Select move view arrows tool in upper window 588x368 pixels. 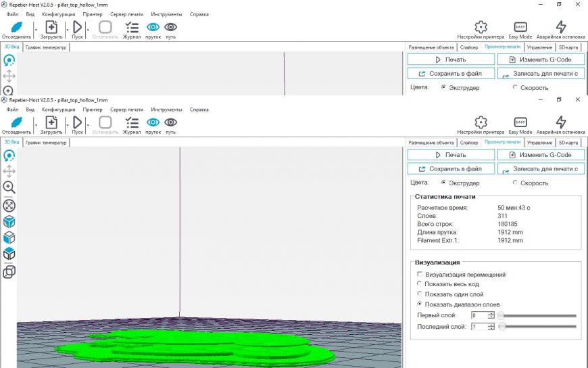(x=9, y=76)
